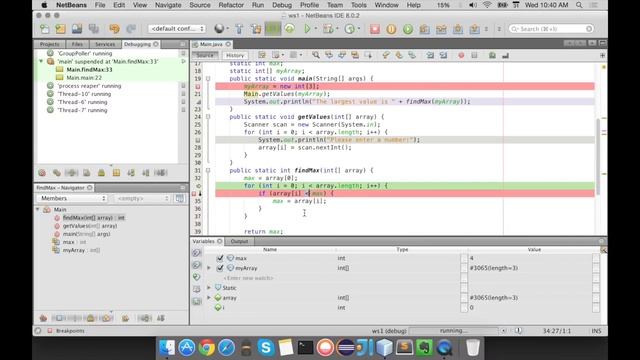Click the running progress bar in status bar
Screen dimensions: 640x360
pos(453,331)
